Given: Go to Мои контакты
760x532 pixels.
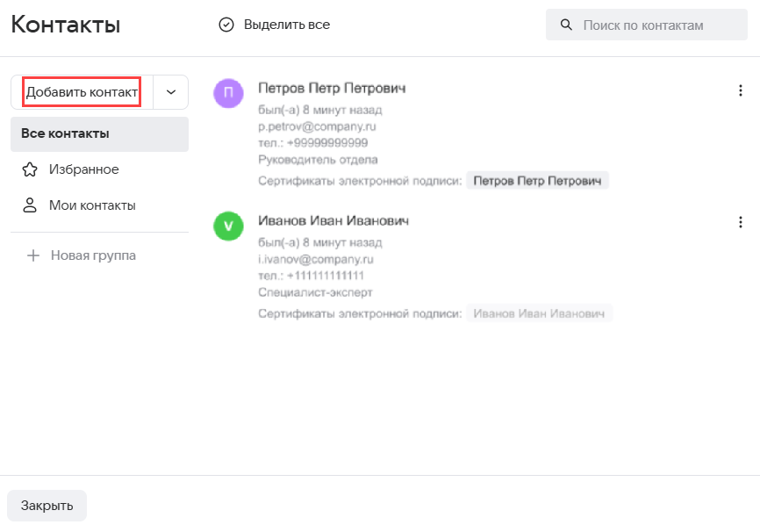Looking at the screenshot, I should (x=92, y=205).
